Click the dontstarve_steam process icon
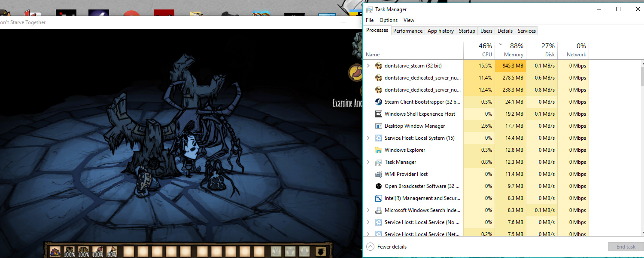The width and height of the screenshot is (644, 258). pos(378,66)
